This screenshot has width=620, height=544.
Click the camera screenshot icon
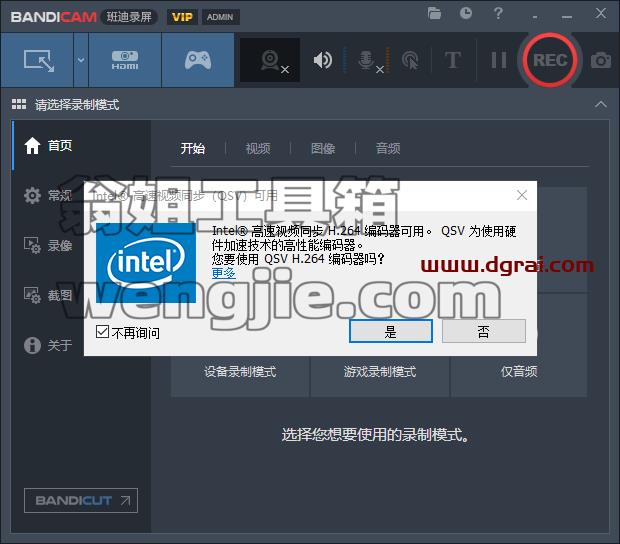(x=601, y=60)
